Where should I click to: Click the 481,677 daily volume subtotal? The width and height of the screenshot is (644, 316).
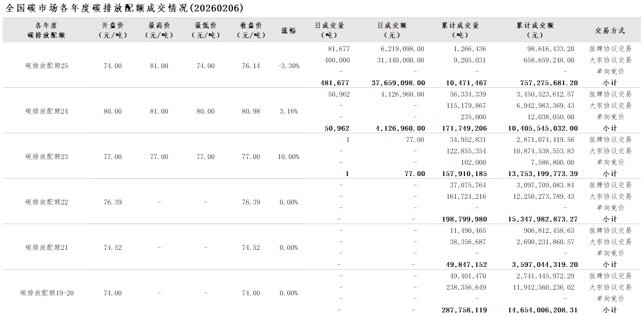click(x=335, y=83)
